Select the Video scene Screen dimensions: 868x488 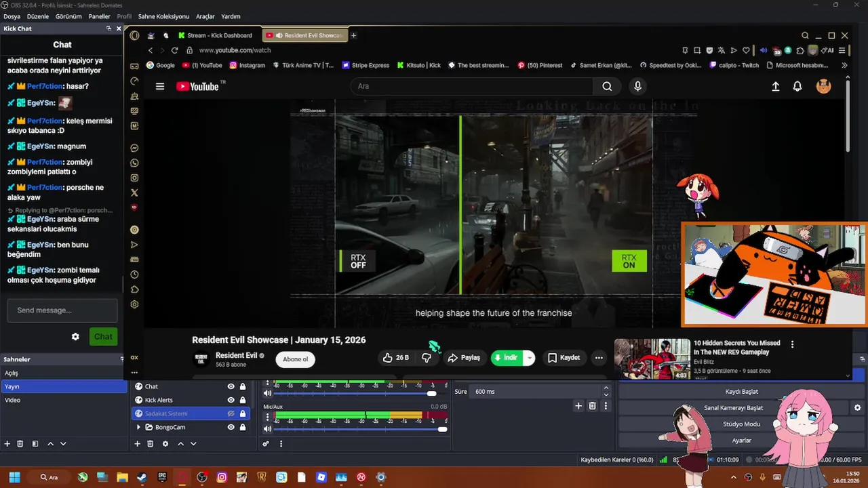(64, 400)
